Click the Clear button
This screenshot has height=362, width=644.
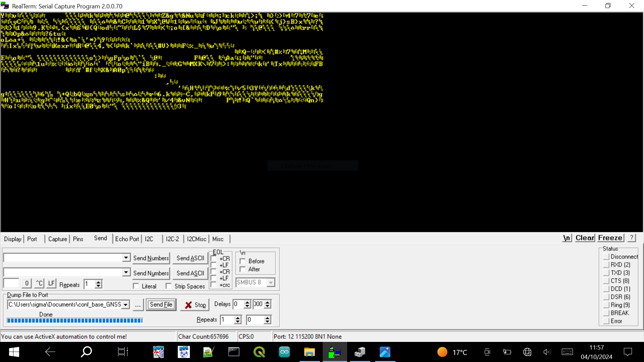(585, 238)
